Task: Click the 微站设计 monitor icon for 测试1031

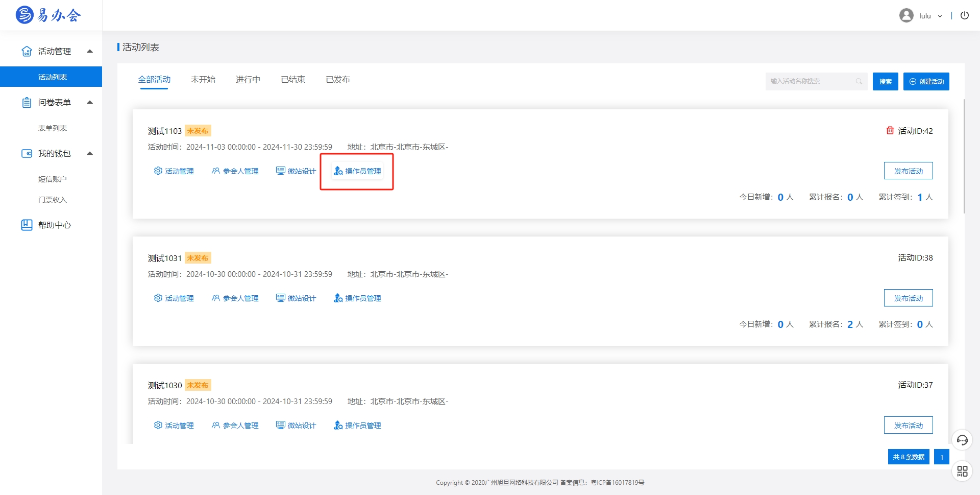Action: pos(281,298)
